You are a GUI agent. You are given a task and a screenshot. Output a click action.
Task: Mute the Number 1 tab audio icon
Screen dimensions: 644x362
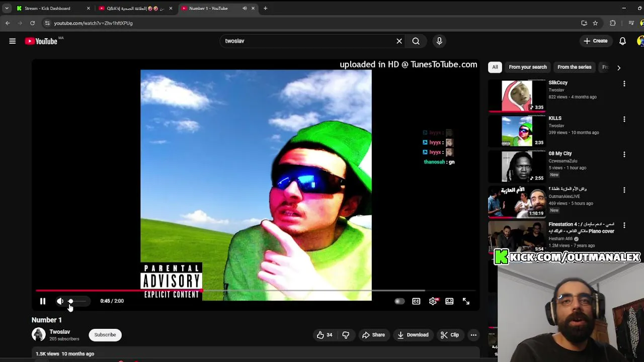[x=245, y=9]
